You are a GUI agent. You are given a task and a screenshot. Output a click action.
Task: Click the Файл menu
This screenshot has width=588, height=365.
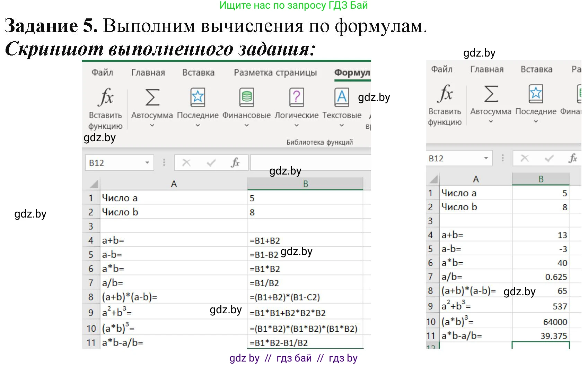pyautogui.click(x=102, y=72)
